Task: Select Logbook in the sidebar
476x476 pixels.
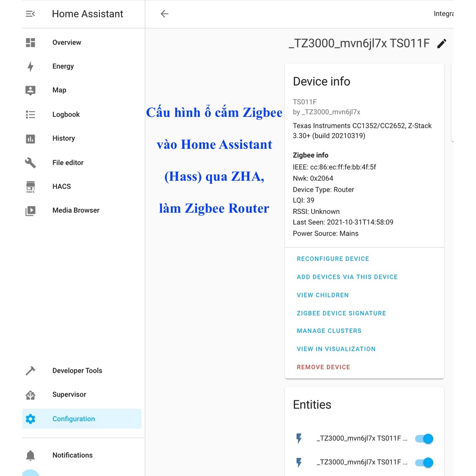Action: click(x=66, y=114)
